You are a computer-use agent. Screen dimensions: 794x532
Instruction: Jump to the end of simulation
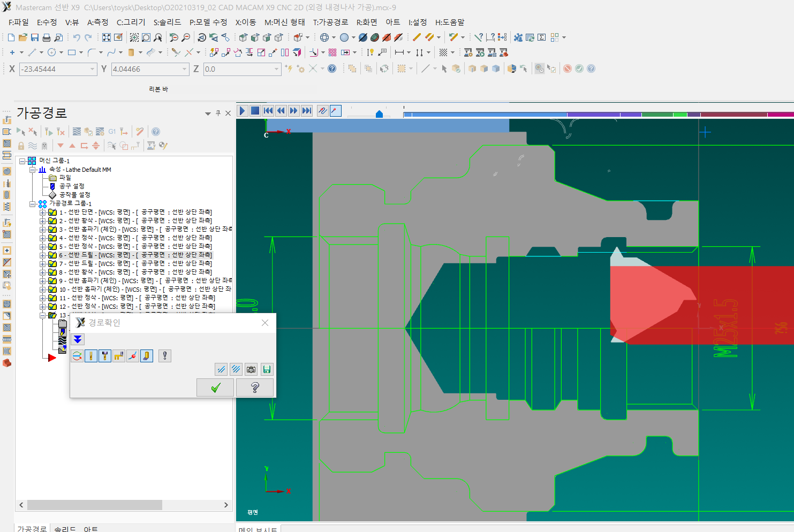point(307,111)
